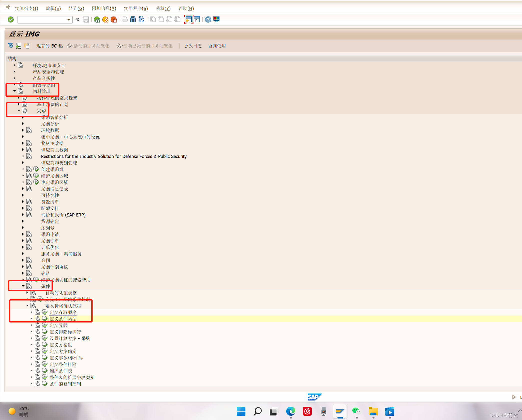Click the Customize Local Layout monitor icon
Viewport: 522px width, 420px height.
coord(216,19)
